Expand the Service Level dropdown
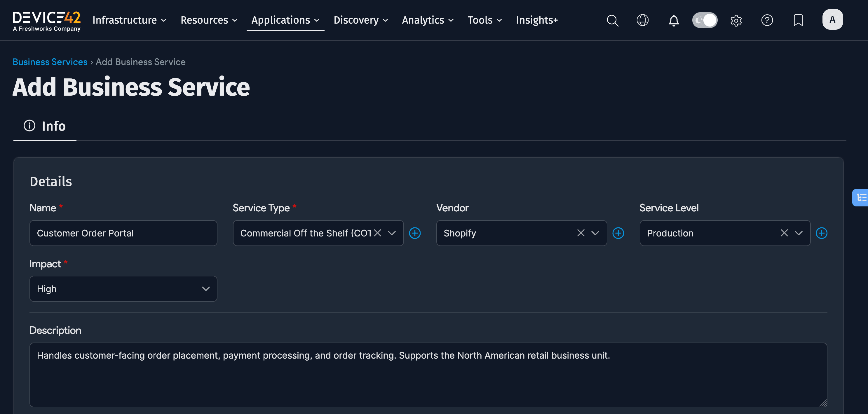Viewport: 868px width, 414px height. [798, 233]
